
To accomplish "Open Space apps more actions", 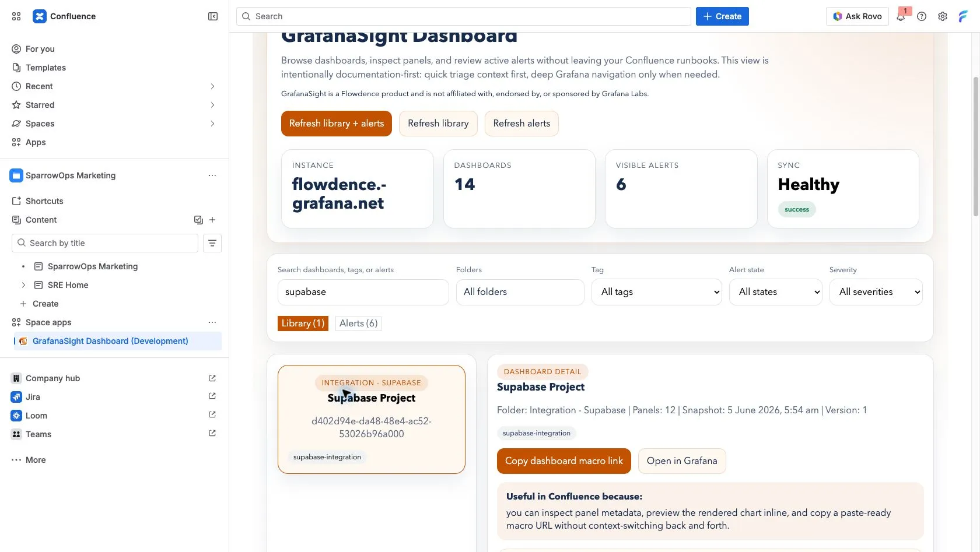I will pyautogui.click(x=212, y=322).
